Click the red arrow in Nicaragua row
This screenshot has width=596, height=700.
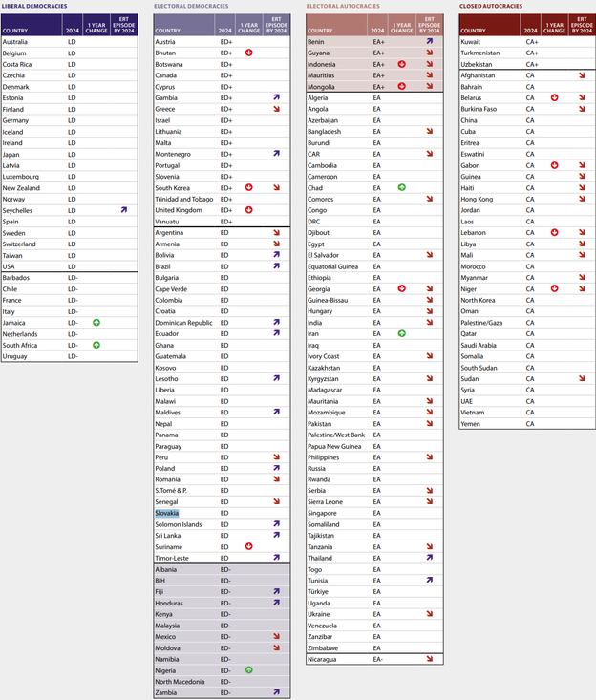click(429, 659)
